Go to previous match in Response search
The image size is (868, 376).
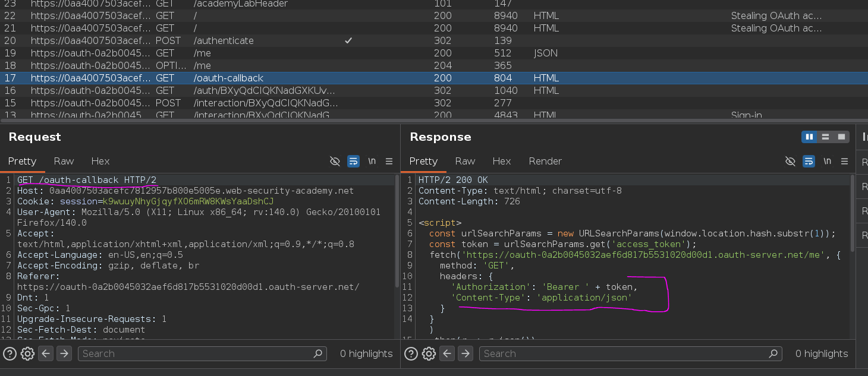click(447, 354)
